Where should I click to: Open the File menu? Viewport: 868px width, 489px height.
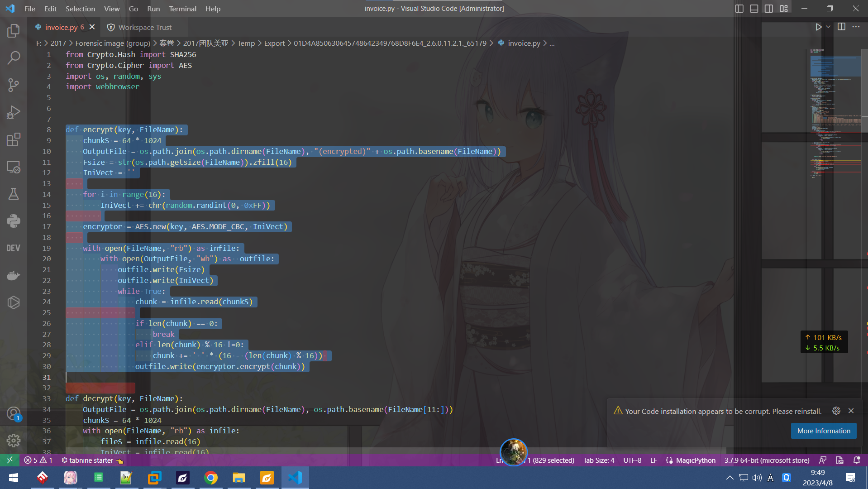(x=30, y=9)
